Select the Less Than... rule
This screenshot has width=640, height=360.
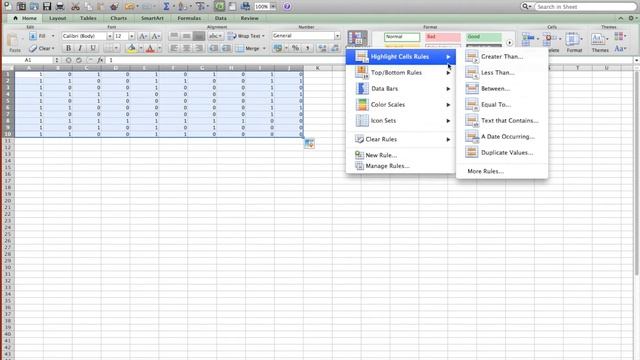click(x=502, y=73)
